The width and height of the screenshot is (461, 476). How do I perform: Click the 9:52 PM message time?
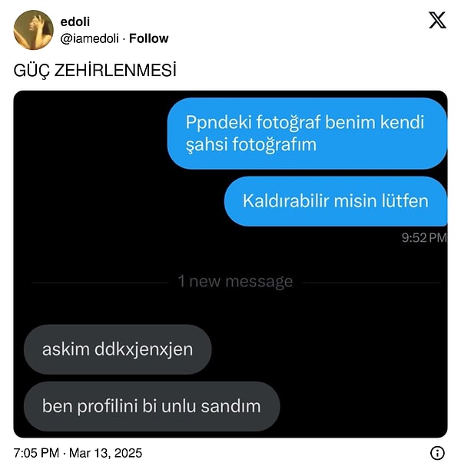pyautogui.click(x=424, y=238)
